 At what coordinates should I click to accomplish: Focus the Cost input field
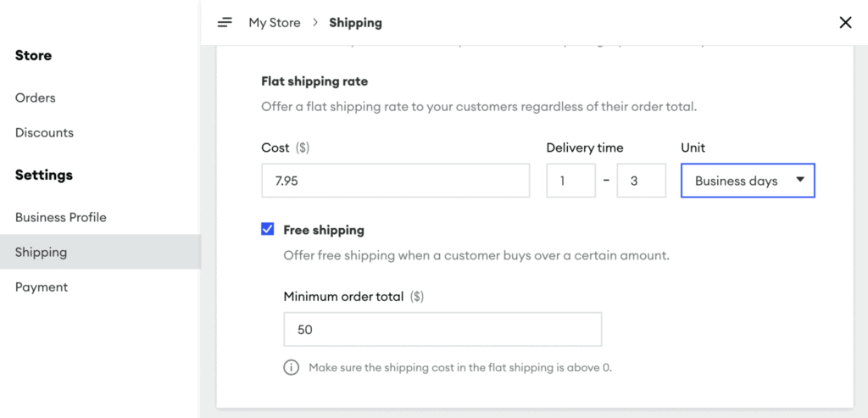[x=395, y=181]
